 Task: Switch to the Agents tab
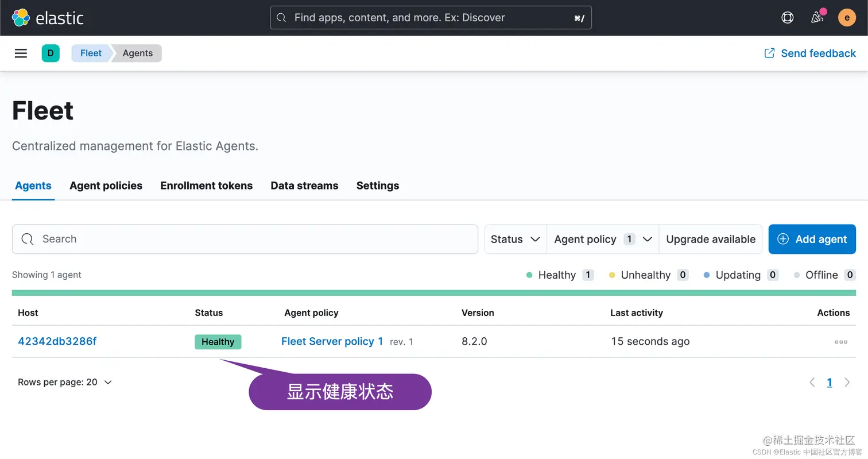pyautogui.click(x=33, y=186)
